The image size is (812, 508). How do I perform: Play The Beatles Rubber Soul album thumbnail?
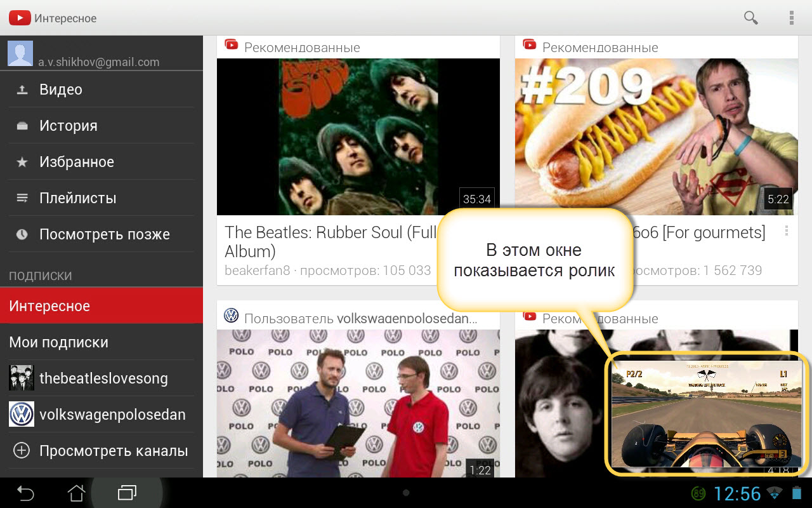358,137
